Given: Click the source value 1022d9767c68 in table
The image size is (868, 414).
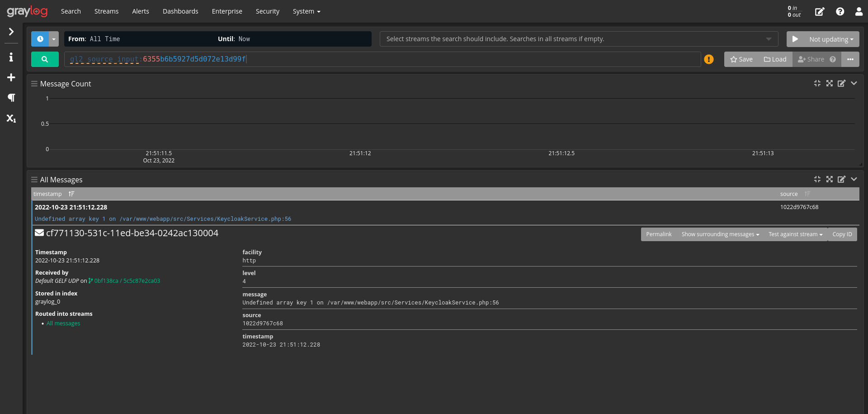Looking at the screenshot, I should pyautogui.click(x=799, y=207).
